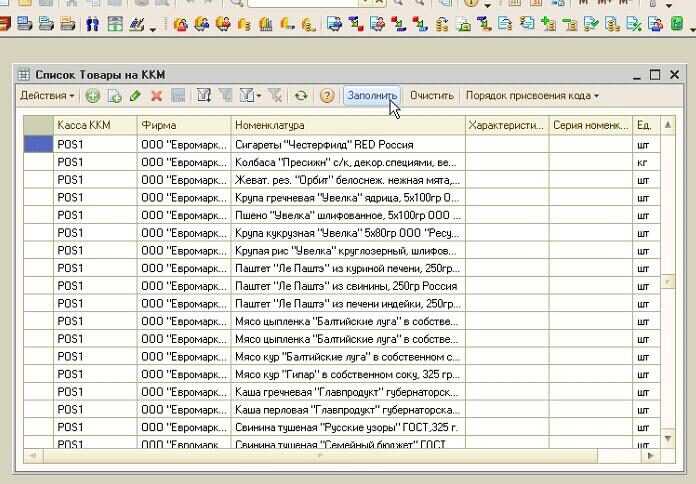Click the Add by copying icon

(115, 96)
